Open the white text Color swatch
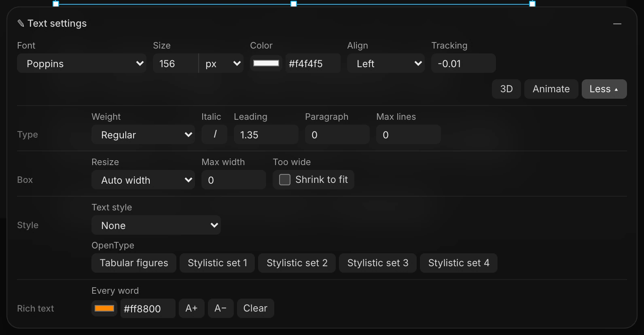Image resolution: width=644 pixels, height=335 pixels. pos(266,63)
